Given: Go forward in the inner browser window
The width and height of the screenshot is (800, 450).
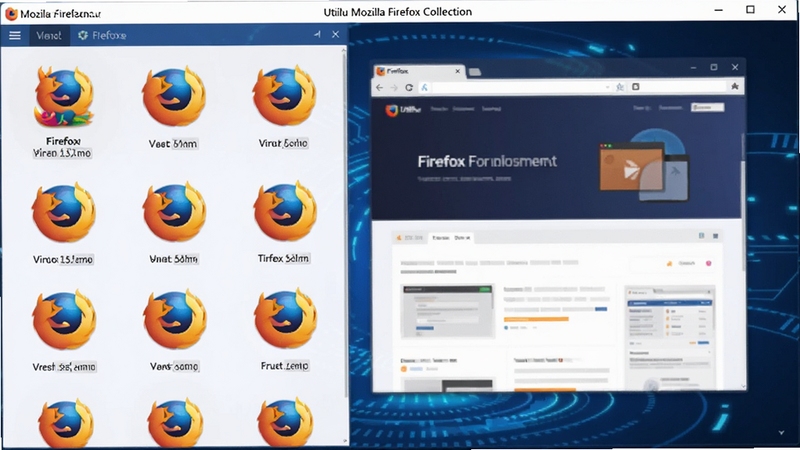Looking at the screenshot, I should 393,88.
